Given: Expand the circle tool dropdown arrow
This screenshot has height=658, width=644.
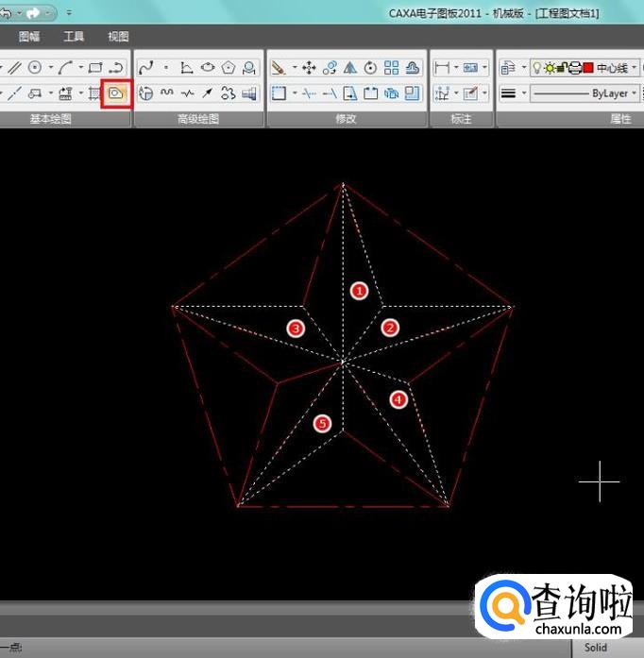Looking at the screenshot, I should click(x=51, y=68).
